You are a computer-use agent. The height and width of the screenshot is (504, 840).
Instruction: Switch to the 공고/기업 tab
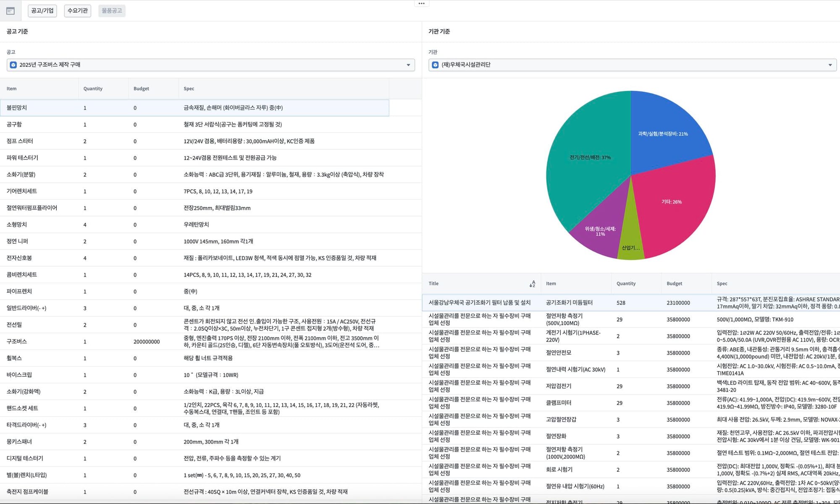tap(42, 10)
